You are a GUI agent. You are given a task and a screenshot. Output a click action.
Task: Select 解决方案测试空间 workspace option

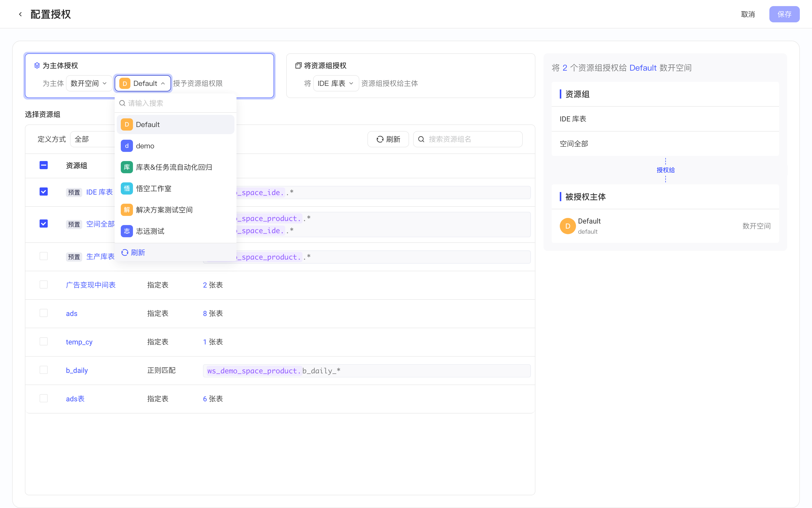(x=176, y=210)
